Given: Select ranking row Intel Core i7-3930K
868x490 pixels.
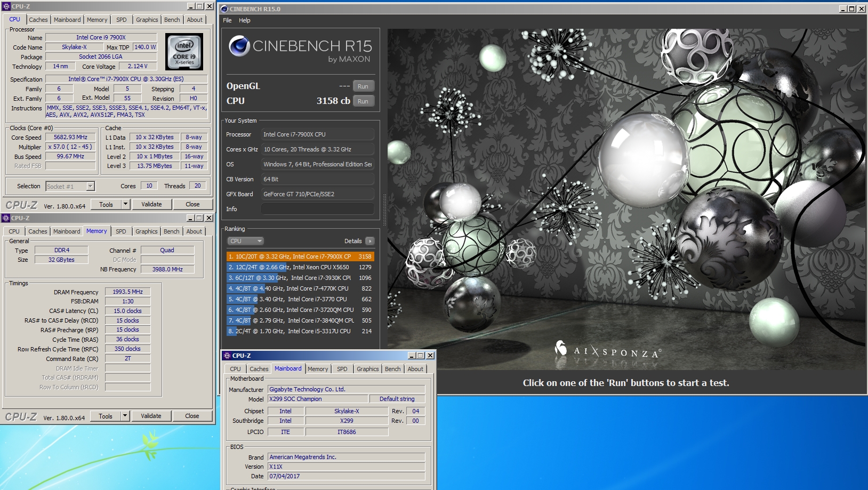Looking at the screenshot, I should pos(300,278).
